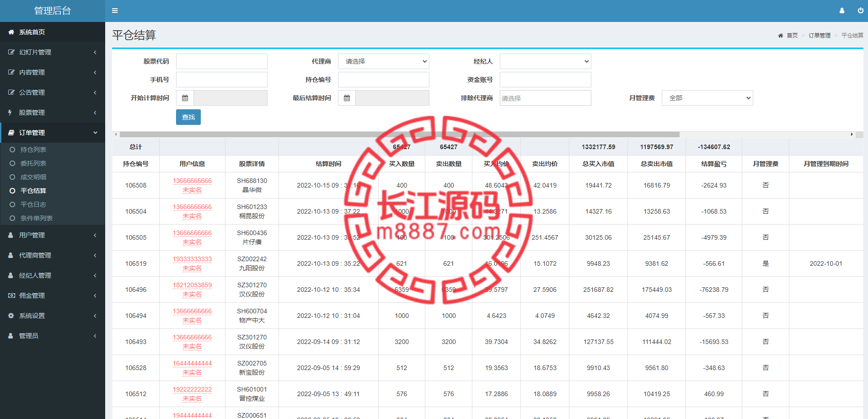Click the 查找 search button
This screenshot has width=868, height=419.
click(188, 117)
